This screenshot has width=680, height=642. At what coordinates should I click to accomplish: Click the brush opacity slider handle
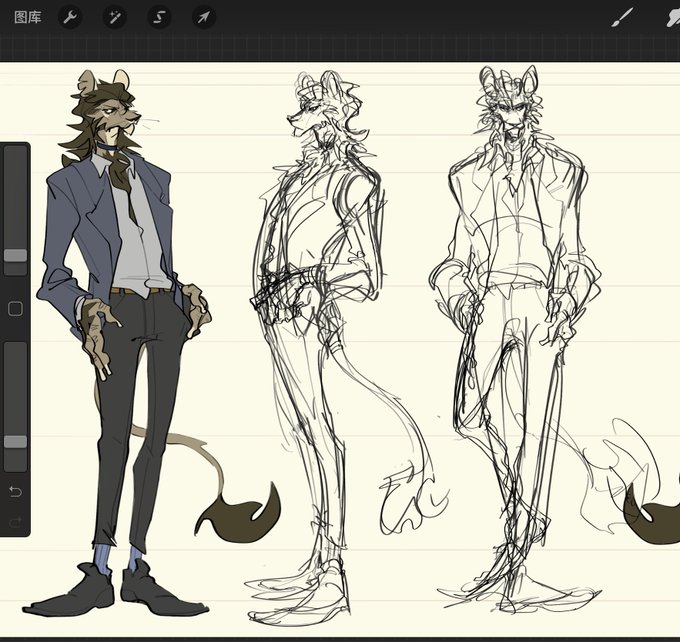click(x=16, y=442)
